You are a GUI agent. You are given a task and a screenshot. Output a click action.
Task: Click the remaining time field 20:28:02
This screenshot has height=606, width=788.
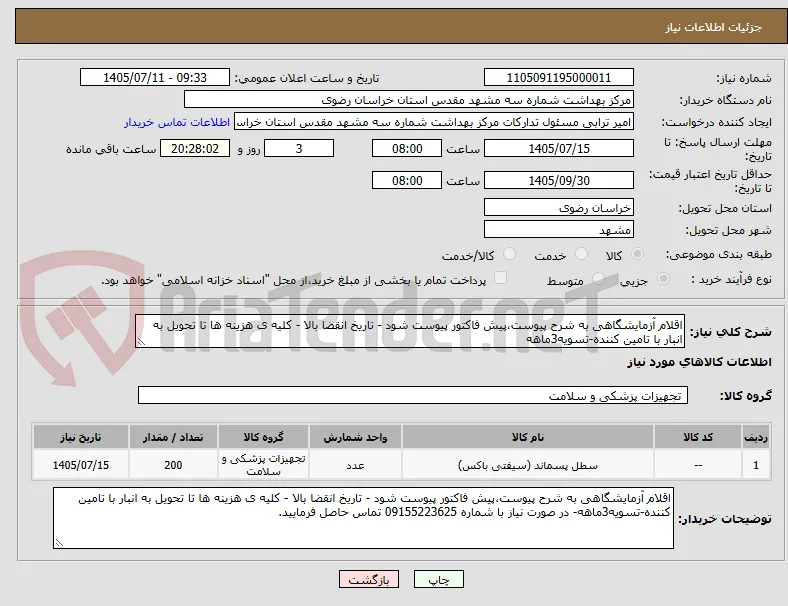(195, 149)
